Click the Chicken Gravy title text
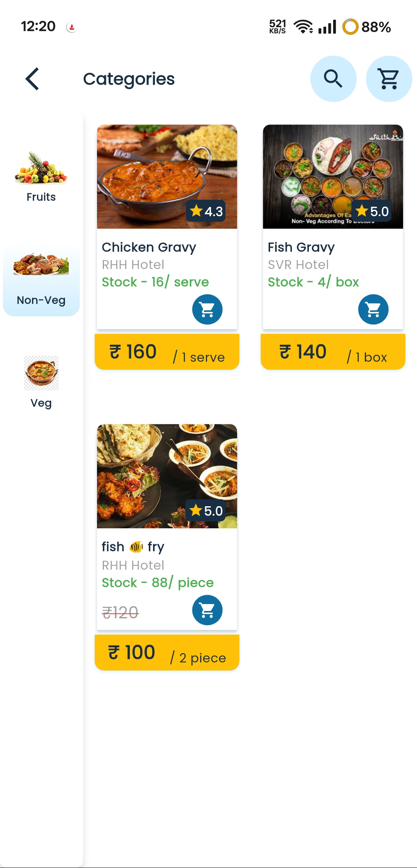 (x=149, y=247)
